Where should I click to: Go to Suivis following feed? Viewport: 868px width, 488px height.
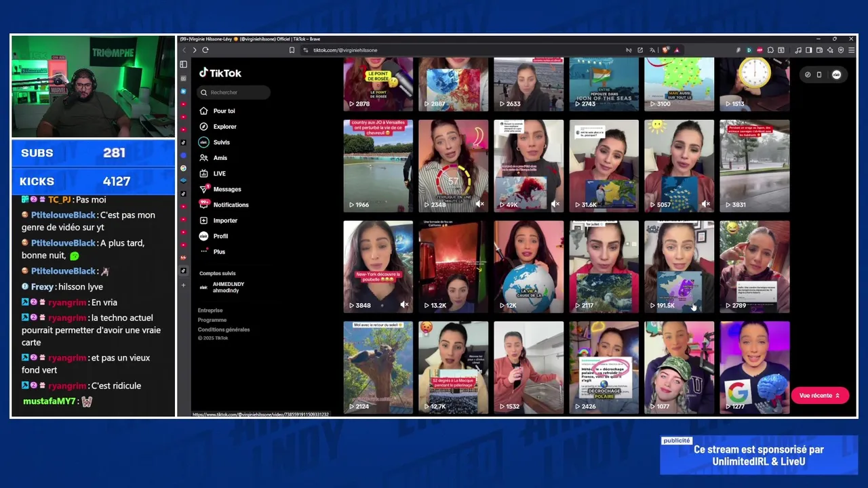click(215, 142)
